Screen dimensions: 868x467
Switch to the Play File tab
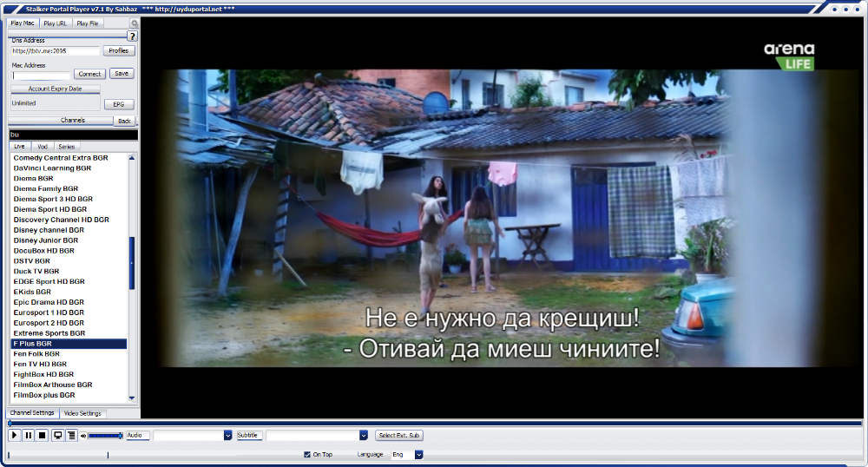click(x=88, y=23)
